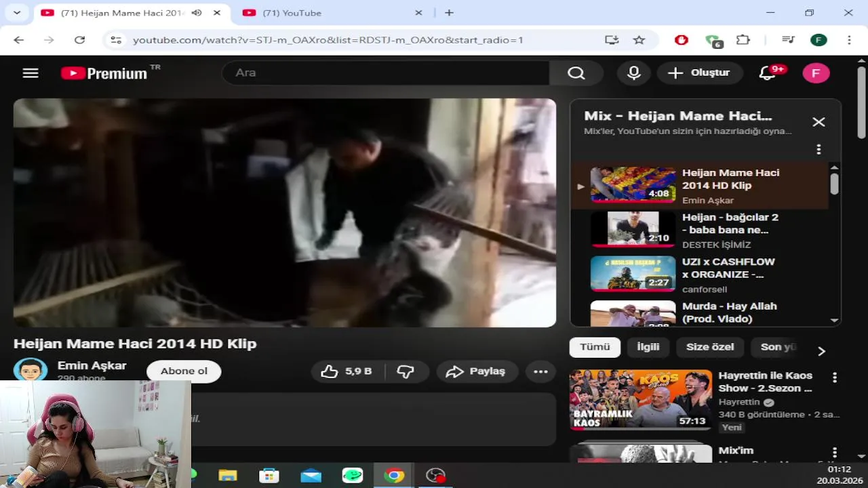This screenshot has width=868, height=488.
Task: Select the Son yü... filter chip
Action: [778, 347]
